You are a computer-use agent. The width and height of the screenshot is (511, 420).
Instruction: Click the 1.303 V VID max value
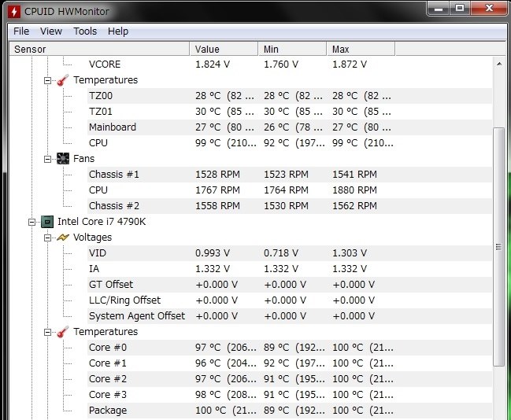coord(350,253)
